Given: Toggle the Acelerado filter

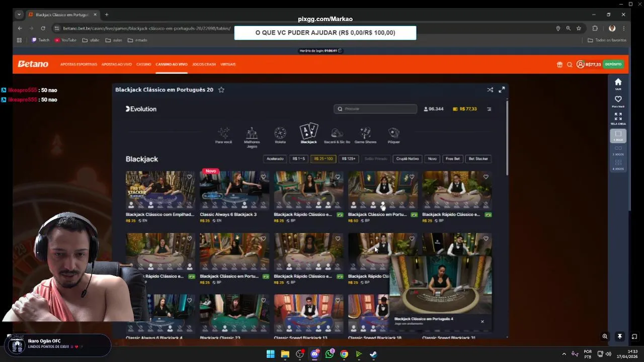Looking at the screenshot, I should pos(275,159).
